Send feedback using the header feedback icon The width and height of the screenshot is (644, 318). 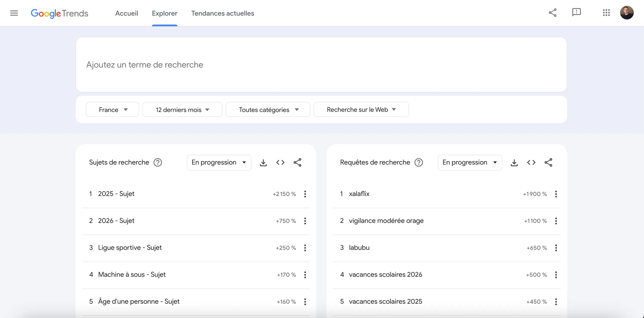pos(576,13)
